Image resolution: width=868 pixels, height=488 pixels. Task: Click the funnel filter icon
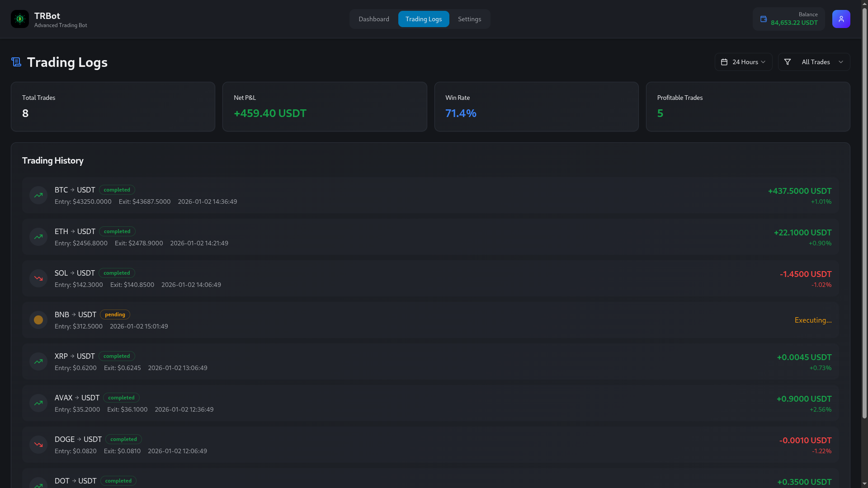(788, 62)
